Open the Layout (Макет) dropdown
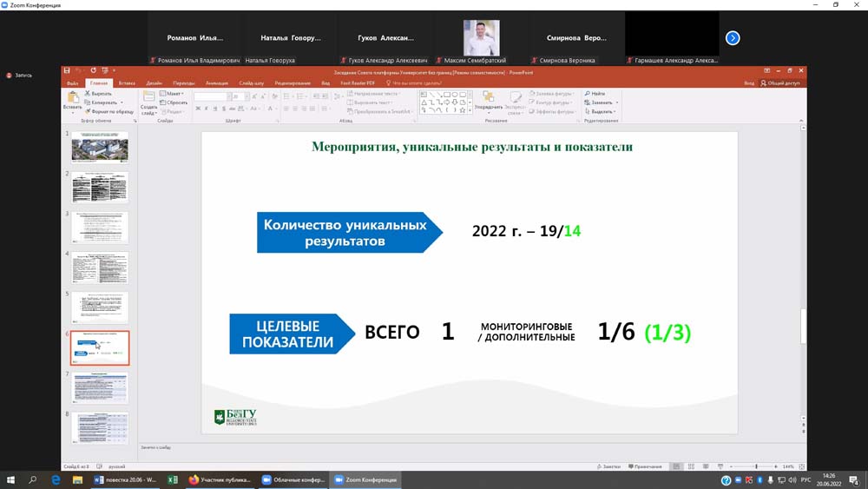Screen dimensions: 868x489 172,94
